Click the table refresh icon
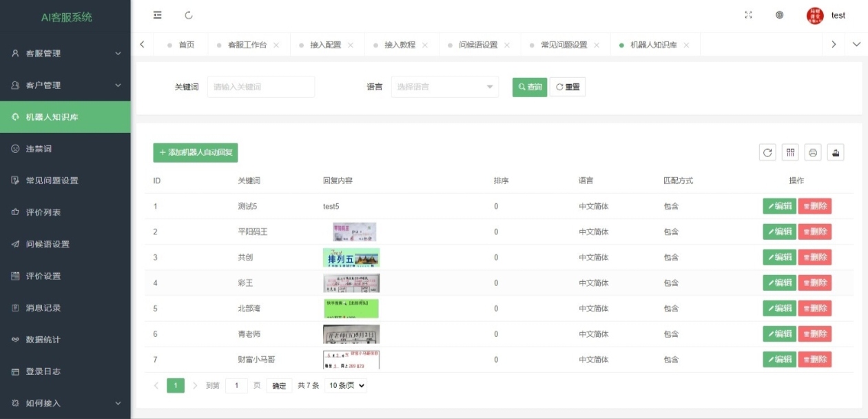Viewport: 868px width, 419px height. [767, 153]
